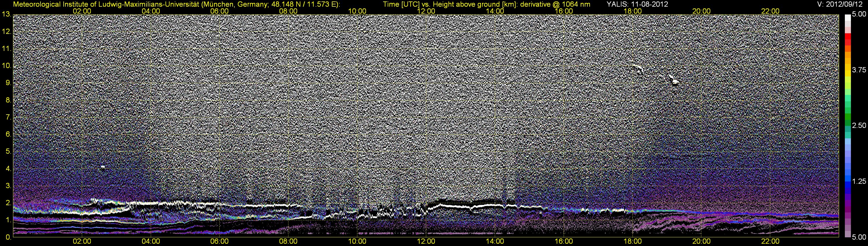Pick the gray-purple segment at the colorbar bottom
The image size is (868, 246).
click(848, 234)
